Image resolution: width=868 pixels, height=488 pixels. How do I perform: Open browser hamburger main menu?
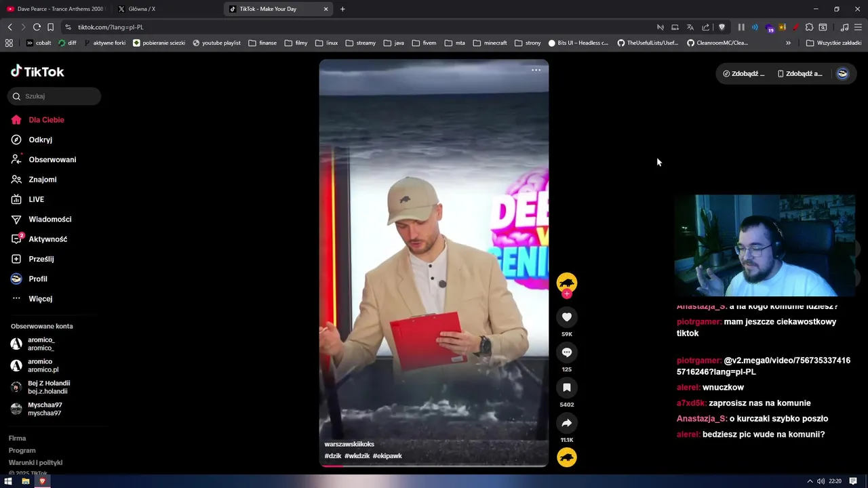pos(859,27)
